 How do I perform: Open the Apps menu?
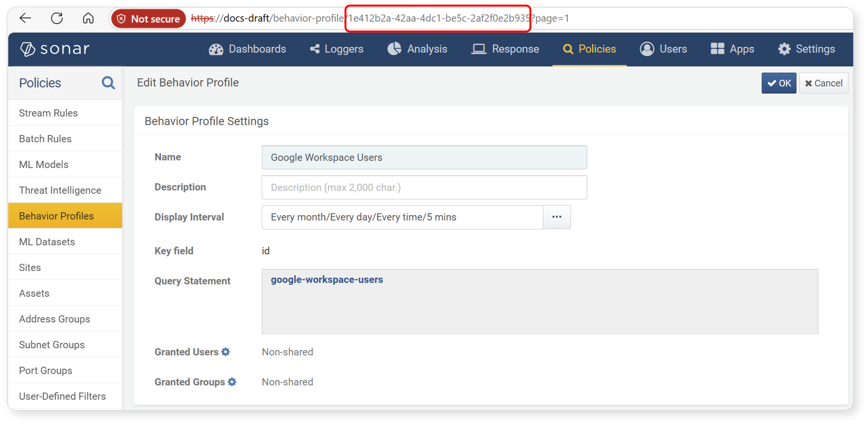[x=732, y=49]
